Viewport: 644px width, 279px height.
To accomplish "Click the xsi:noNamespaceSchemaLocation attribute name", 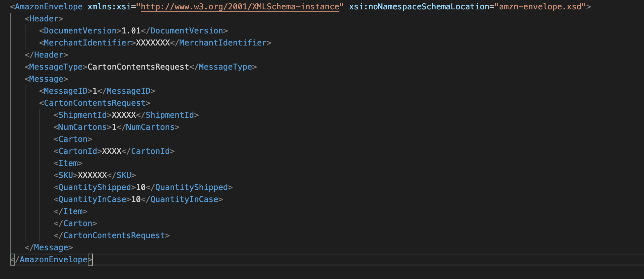I will [x=419, y=7].
